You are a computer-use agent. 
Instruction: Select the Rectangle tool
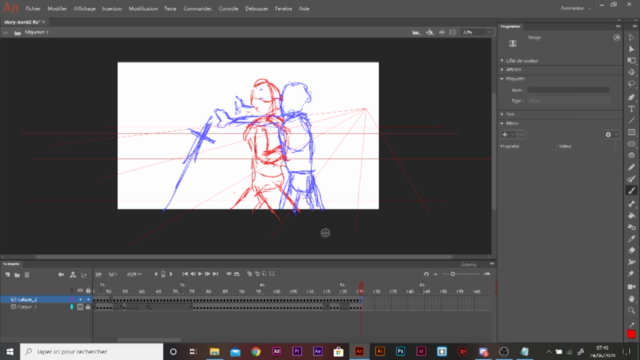(631, 132)
